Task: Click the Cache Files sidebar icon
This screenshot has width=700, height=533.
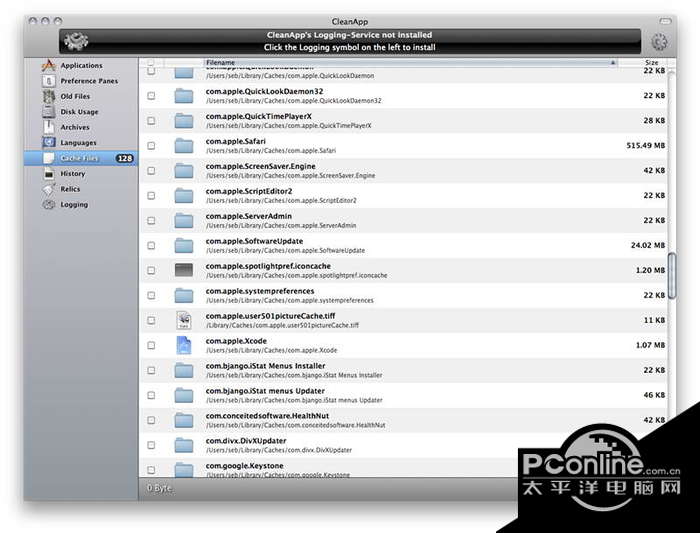Action: (x=48, y=158)
